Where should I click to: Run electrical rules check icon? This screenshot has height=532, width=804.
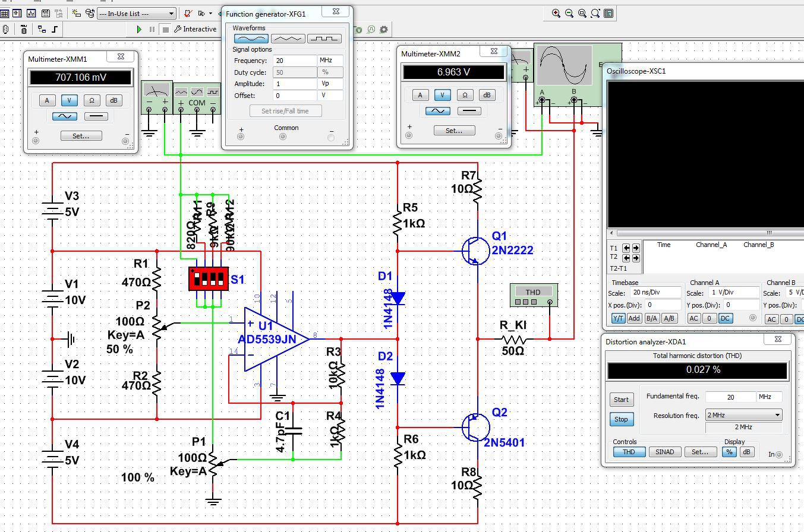pyautogui.click(x=188, y=13)
